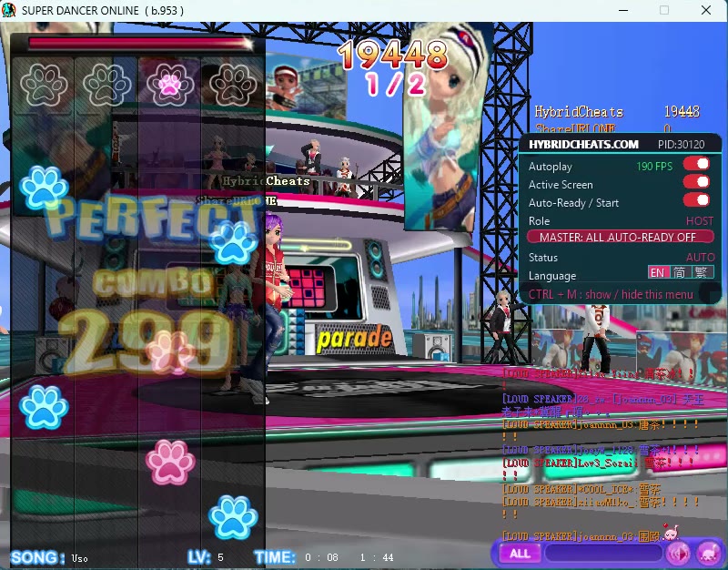This screenshot has width=728, height=570.
Task: Select EN language option
Action: point(659,272)
